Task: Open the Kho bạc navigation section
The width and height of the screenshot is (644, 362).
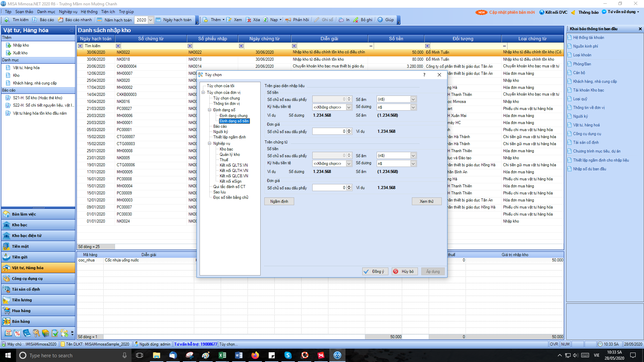Action: 38,225
